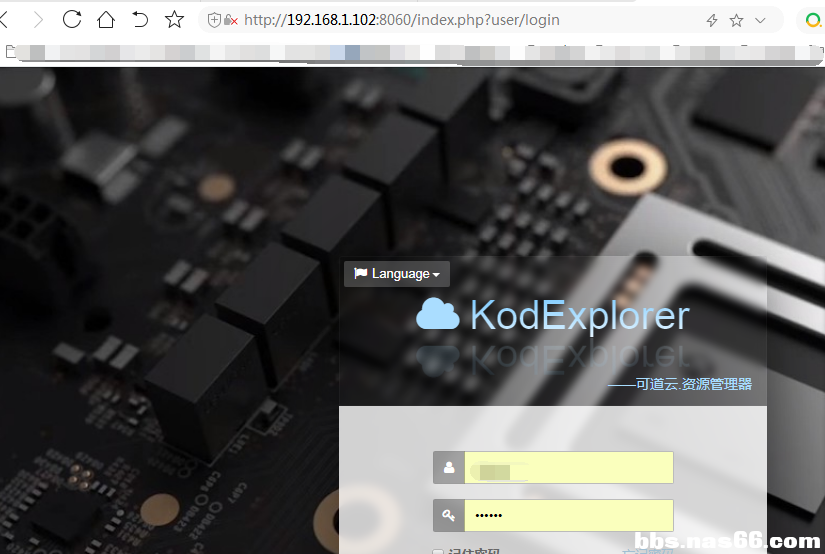Click the browser forward arrow
Image resolution: width=825 pixels, height=554 pixels.
tap(38, 20)
